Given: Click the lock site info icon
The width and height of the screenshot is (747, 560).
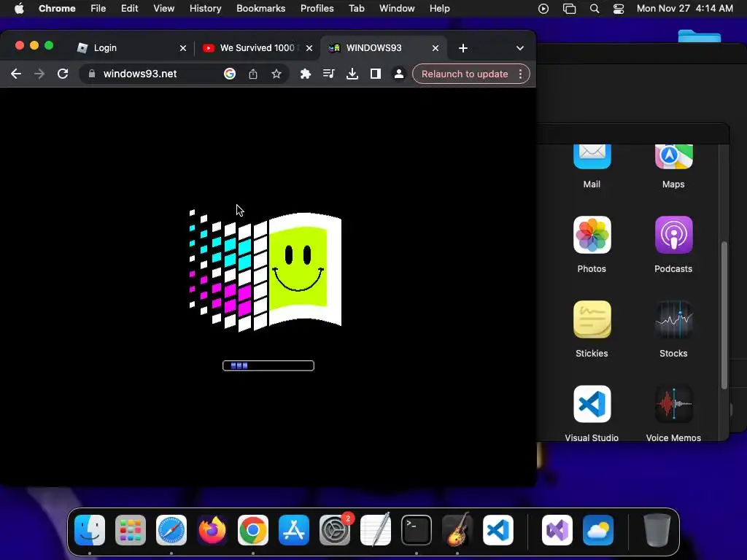Looking at the screenshot, I should coord(92,74).
